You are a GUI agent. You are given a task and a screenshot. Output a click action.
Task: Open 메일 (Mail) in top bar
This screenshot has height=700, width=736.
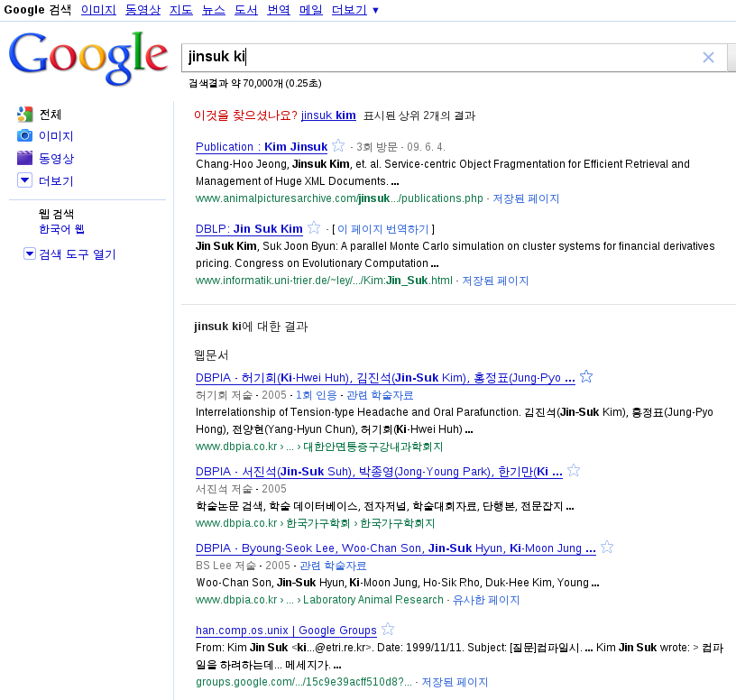(311, 10)
